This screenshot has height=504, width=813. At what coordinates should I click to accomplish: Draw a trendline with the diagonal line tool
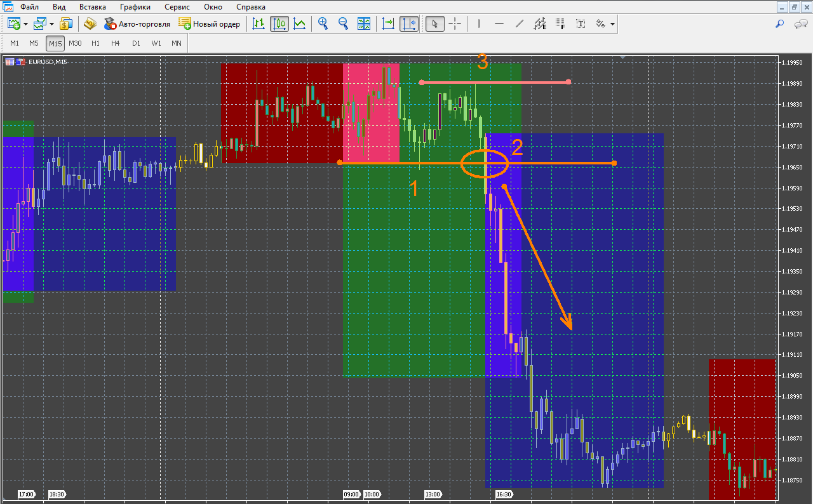[520, 24]
